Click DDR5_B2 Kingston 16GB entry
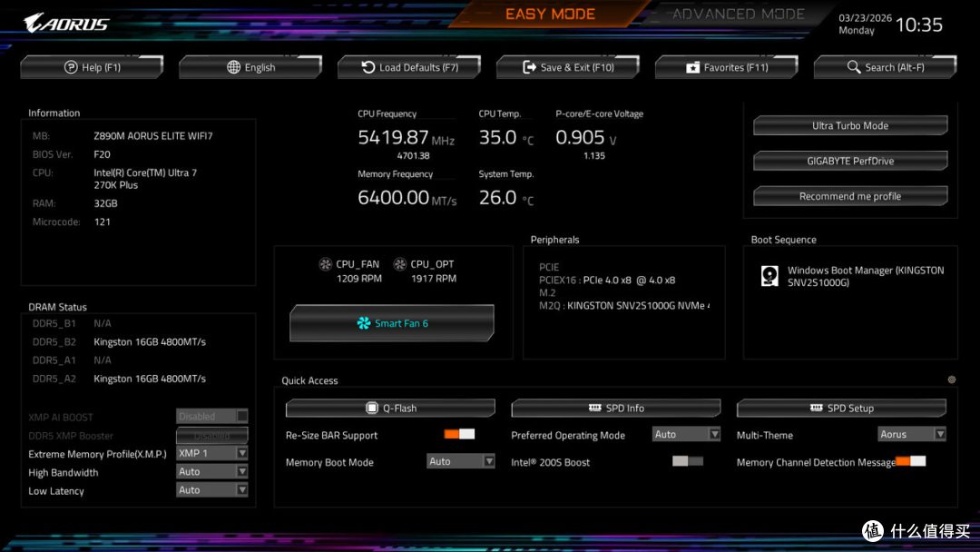Screen dimensions: 980x552 150,342
